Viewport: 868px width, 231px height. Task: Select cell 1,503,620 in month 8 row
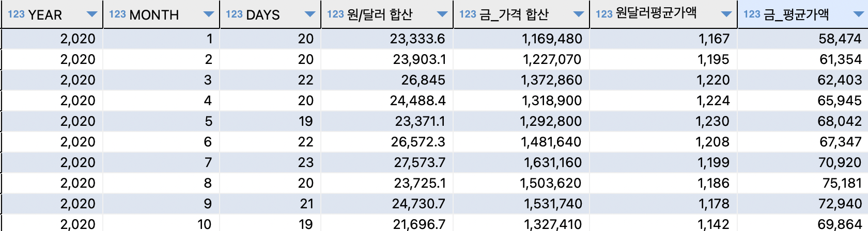pyautogui.click(x=521, y=183)
